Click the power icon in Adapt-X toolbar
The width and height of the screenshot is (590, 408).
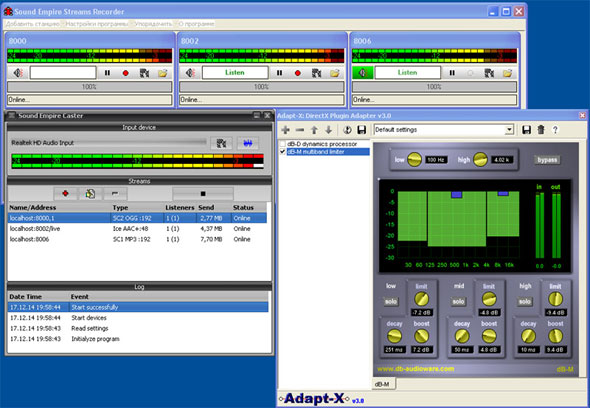[348, 130]
